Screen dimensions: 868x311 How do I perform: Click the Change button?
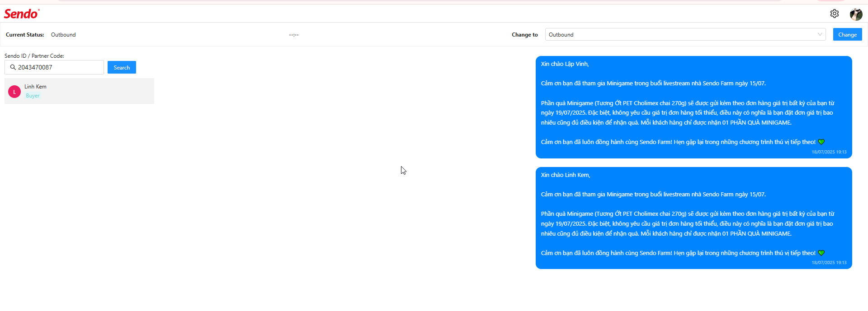click(x=847, y=35)
